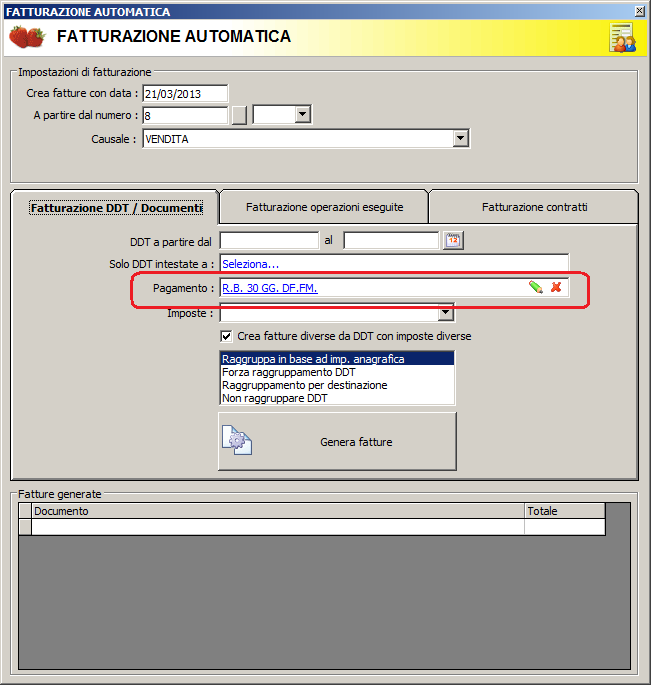This screenshot has width=651, height=685.
Task: Click the A partire dal numero field
Action: [185, 116]
